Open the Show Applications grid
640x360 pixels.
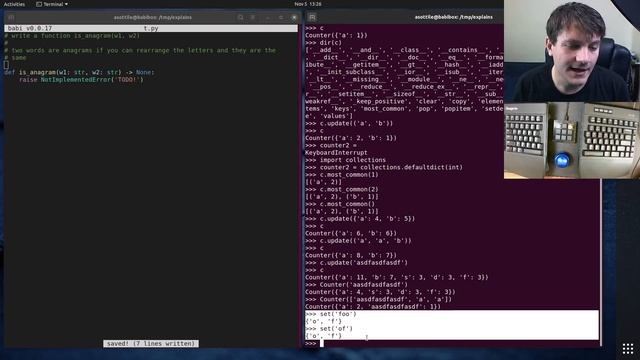click(628, 349)
